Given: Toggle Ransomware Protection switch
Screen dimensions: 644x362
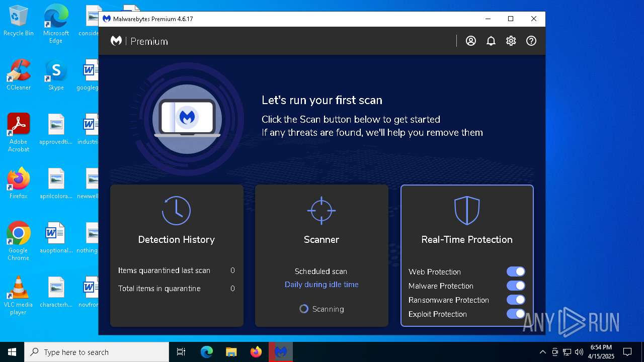Looking at the screenshot, I should (516, 300).
